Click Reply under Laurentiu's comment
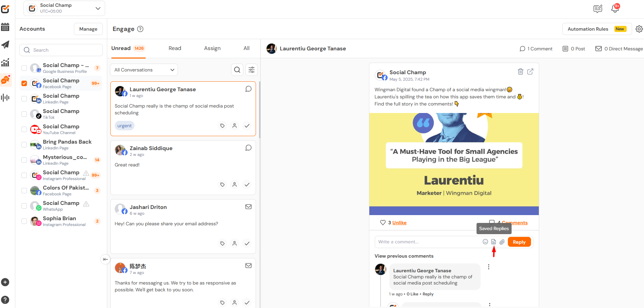The height and width of the screenshot is (308, 644). tap(428, 294)
